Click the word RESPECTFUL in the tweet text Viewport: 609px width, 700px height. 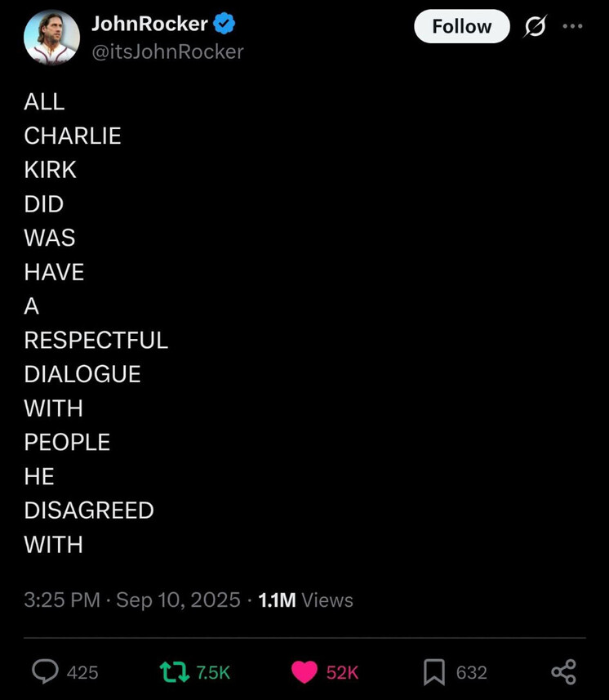96,340
